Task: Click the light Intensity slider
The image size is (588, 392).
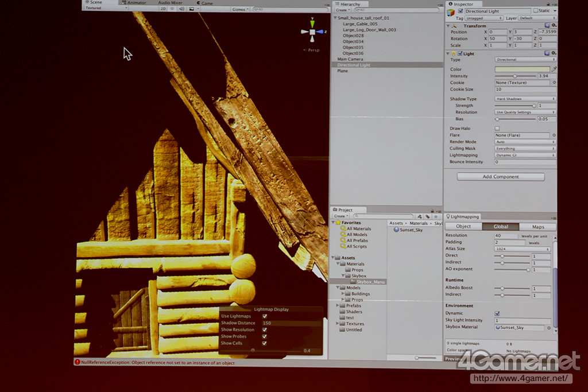Action: pos(514,76)
